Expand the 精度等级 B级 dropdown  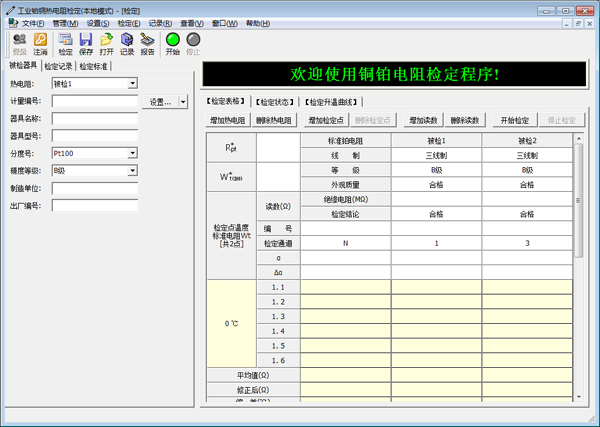coord(132,171)
